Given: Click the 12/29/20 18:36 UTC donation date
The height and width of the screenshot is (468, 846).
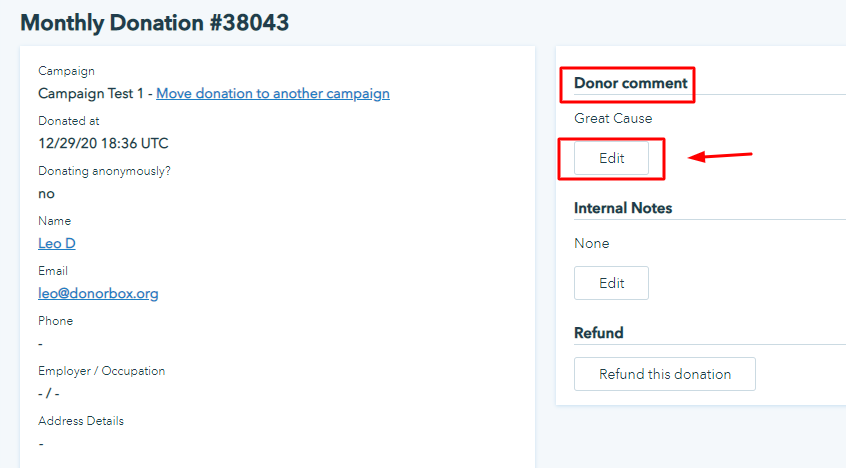Looking at the screenshot, I should click(x=103, y=144).
